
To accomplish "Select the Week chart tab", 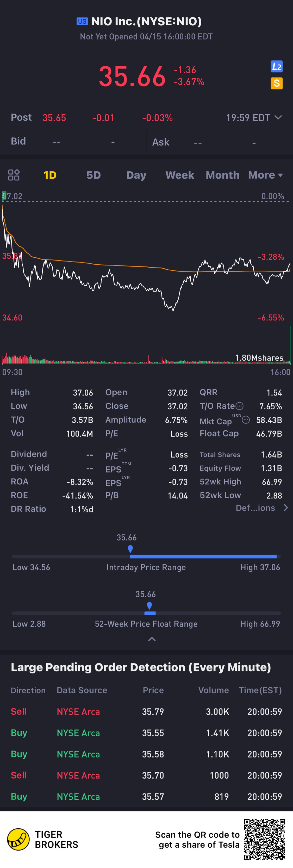I will [x=180, y=175].
